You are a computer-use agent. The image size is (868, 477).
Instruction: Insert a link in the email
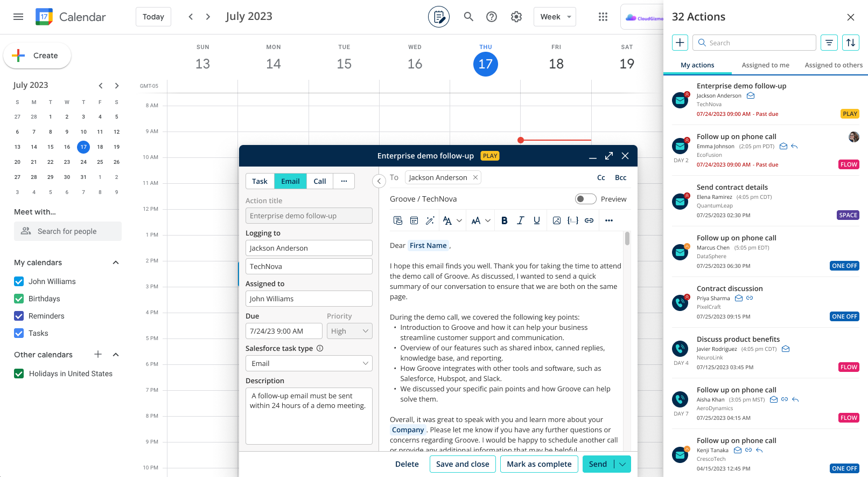point(589,220)
